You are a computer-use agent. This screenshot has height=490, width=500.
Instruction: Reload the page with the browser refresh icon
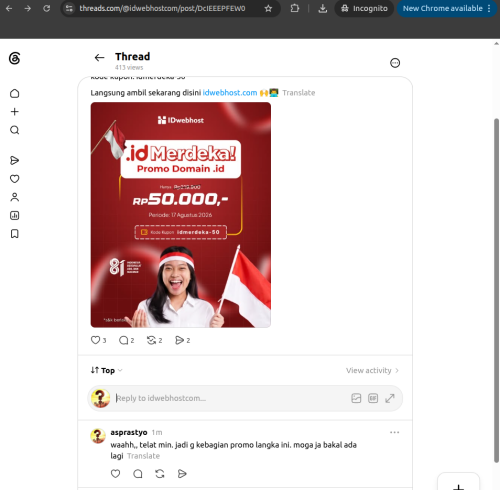click(47, 8)
